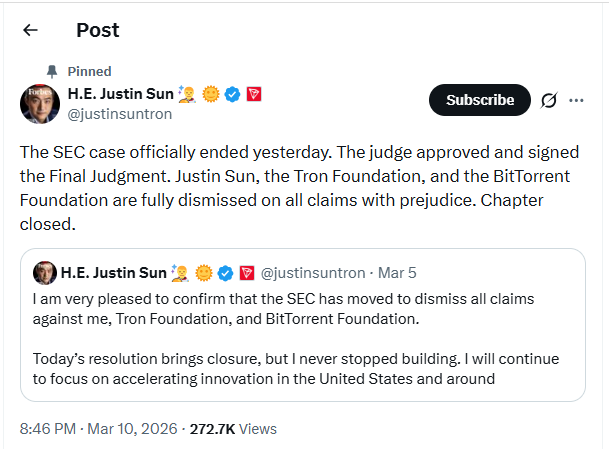This screenshot has height=449, width=609.
Task: Click the sun emoji next to author name
Action: tap(210, 94)
